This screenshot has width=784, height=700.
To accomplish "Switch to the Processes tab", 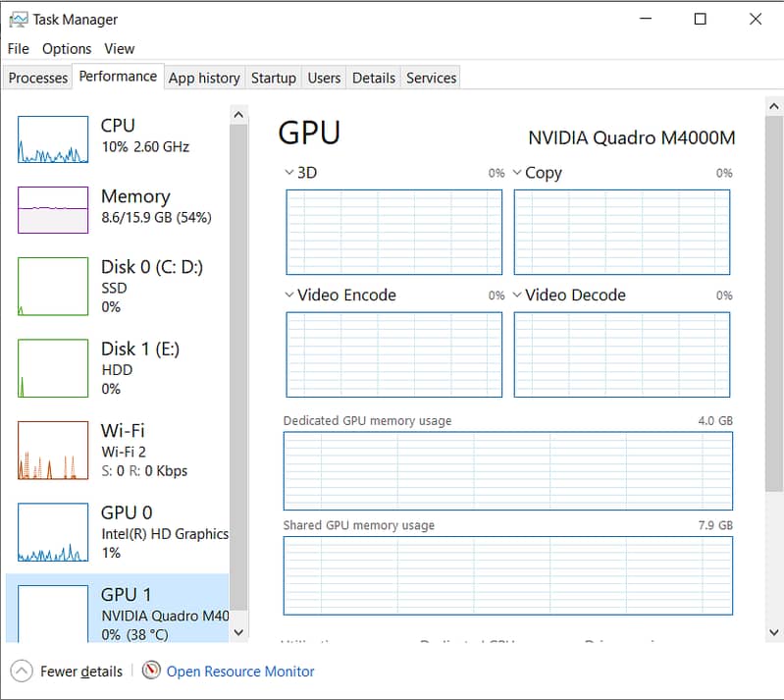I will click(38, 79).
